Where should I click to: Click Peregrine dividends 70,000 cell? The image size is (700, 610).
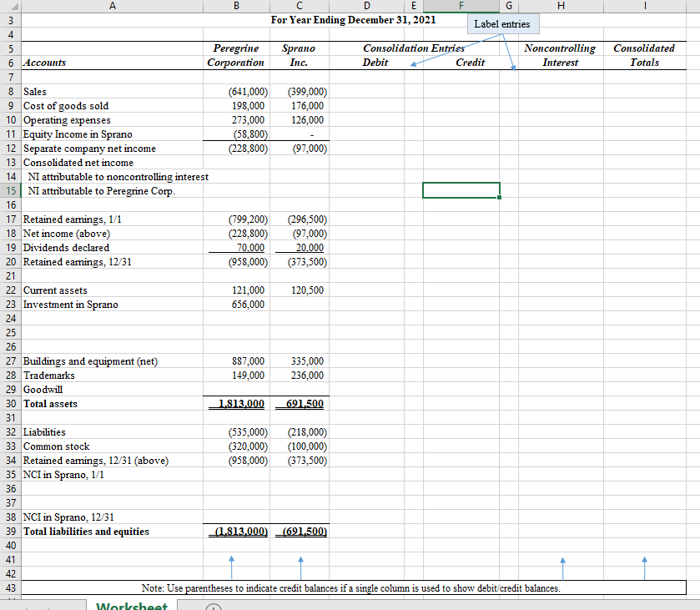tap(250, 248)
